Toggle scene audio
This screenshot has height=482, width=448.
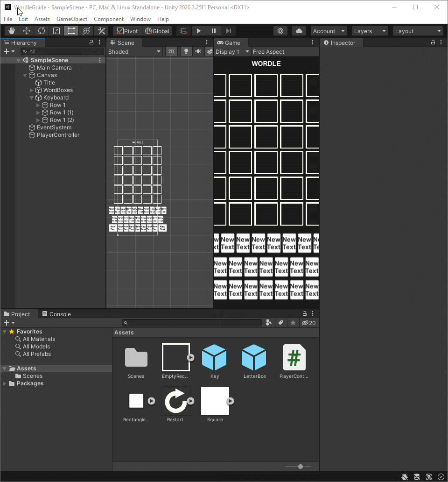pyautogui.click(x=198, y=52)
